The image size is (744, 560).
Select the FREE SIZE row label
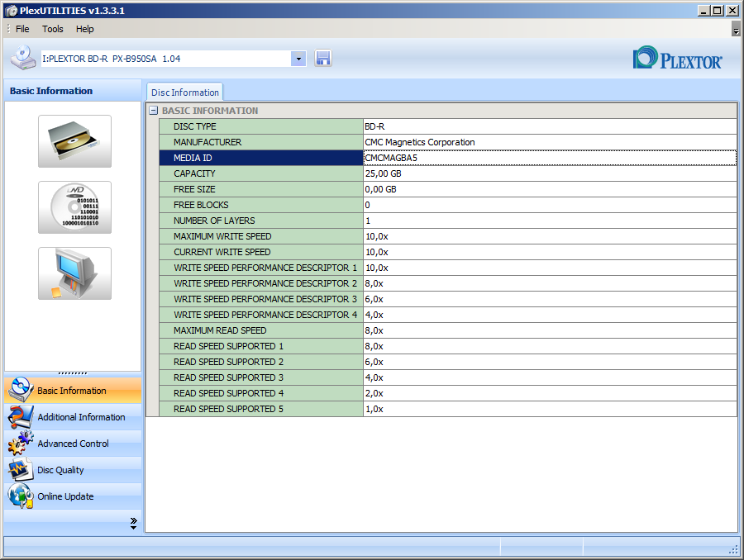(x=261, y=189)
